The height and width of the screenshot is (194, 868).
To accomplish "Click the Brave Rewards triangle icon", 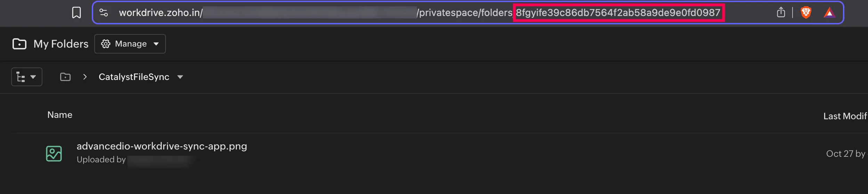I will 829,13.
